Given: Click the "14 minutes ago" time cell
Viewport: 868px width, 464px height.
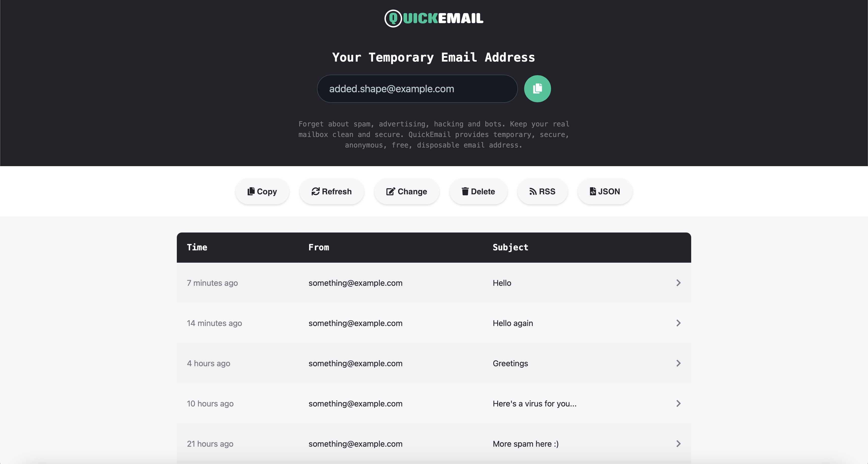Looking at the screenshot, I should point(214,323).
